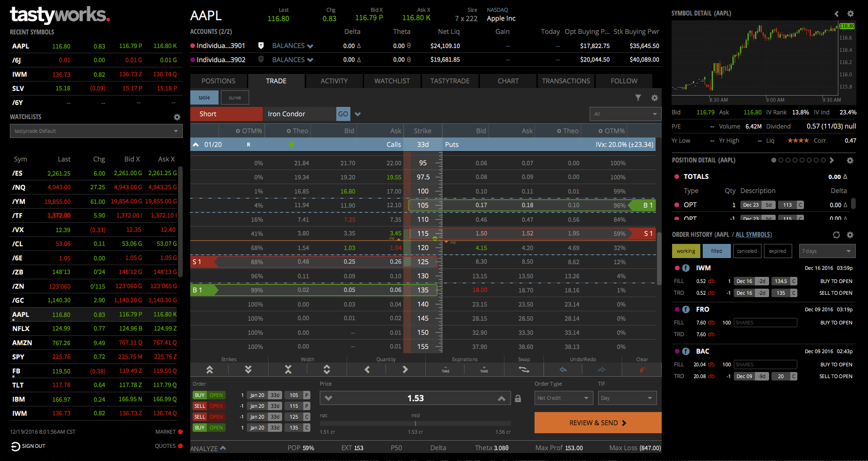Open the 7 days order history dropdown
Screen dimensions: 868x461
click(827, 251)
